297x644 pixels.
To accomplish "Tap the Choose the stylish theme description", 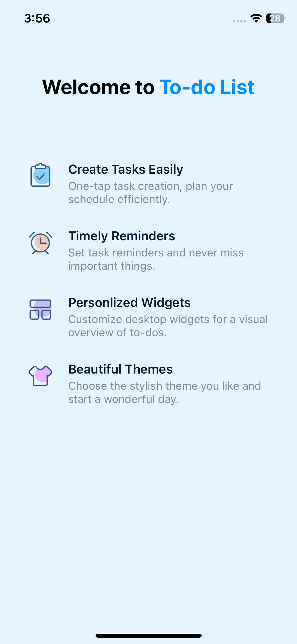I will [164, 393].
